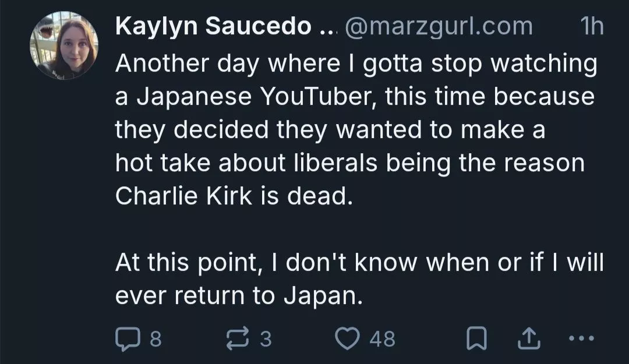Click the text 'a Japanese YouTuber, this time because'

355,97
